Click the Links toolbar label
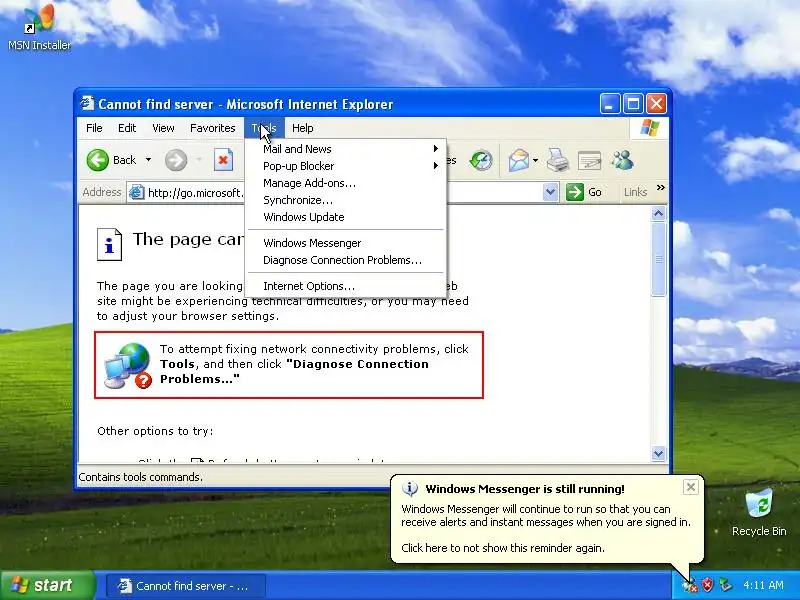 pos(635,192)
